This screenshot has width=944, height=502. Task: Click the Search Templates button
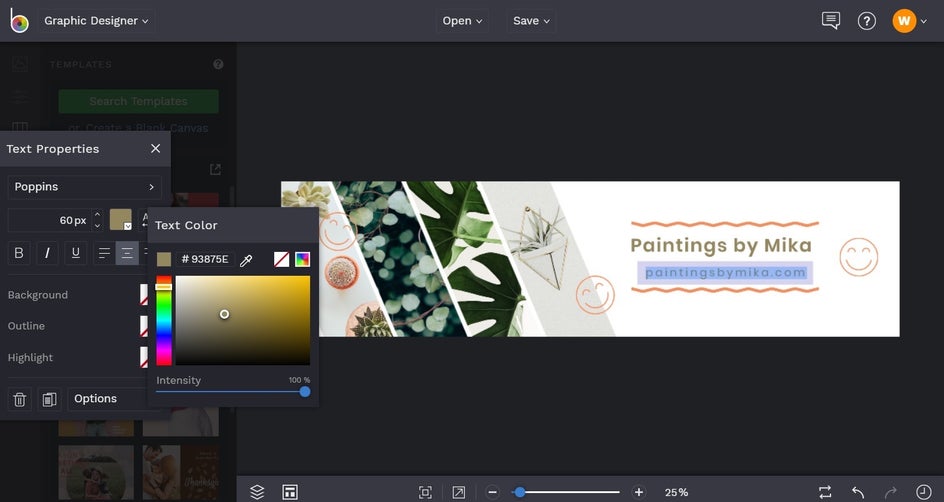coord(138,101)
